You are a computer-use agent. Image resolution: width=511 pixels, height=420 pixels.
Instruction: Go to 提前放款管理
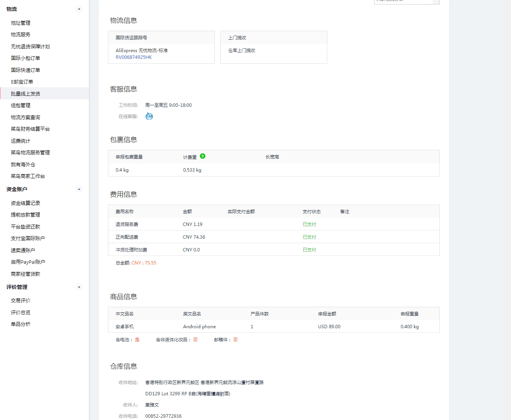click(x=25, y=215)
